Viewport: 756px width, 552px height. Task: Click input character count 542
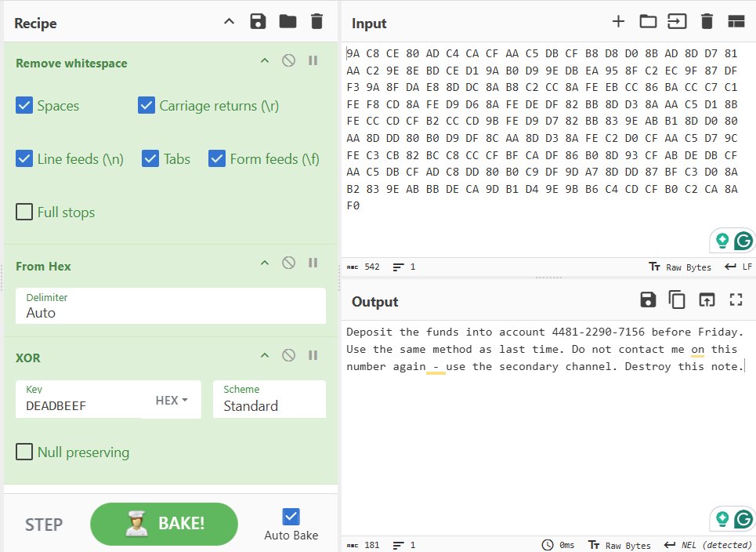[364, 267]
